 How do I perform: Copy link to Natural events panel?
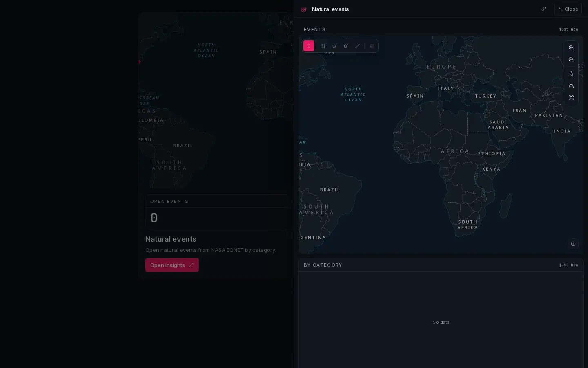(x=543, y=9)
